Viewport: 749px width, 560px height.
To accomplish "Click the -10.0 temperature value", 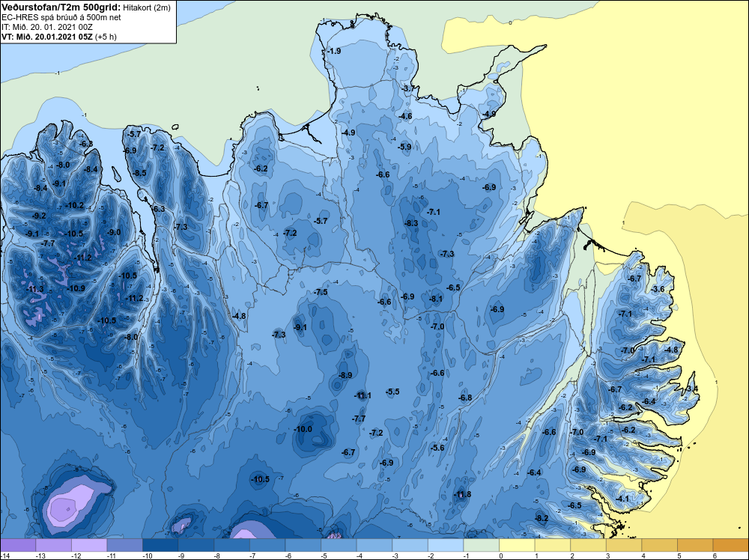I will (303, 429).
